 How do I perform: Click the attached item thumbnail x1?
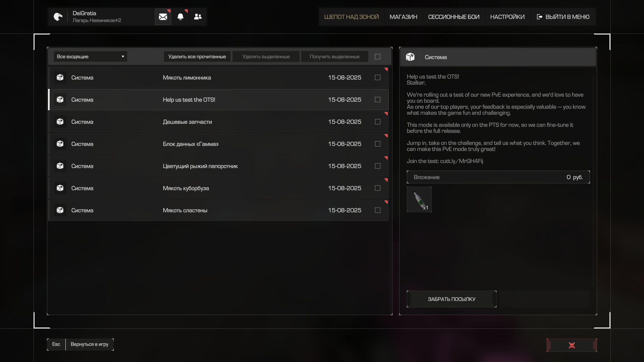tap(419, 199)
